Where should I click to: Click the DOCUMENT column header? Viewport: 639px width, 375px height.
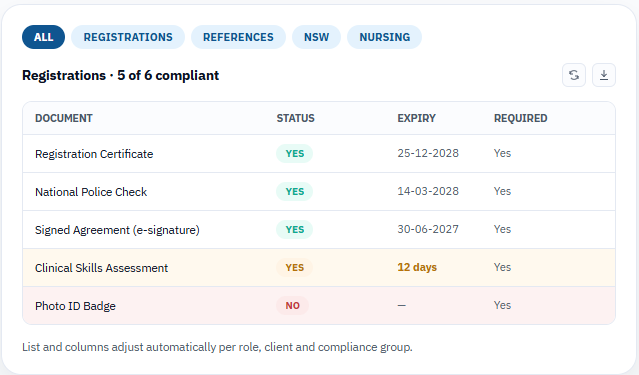tap(64, 118)
